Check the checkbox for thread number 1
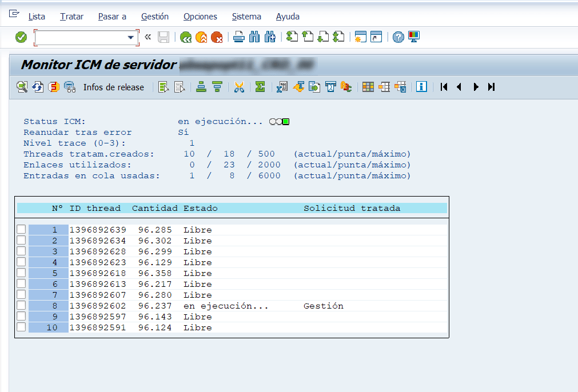The image size is (578, 392). [21, 230]
